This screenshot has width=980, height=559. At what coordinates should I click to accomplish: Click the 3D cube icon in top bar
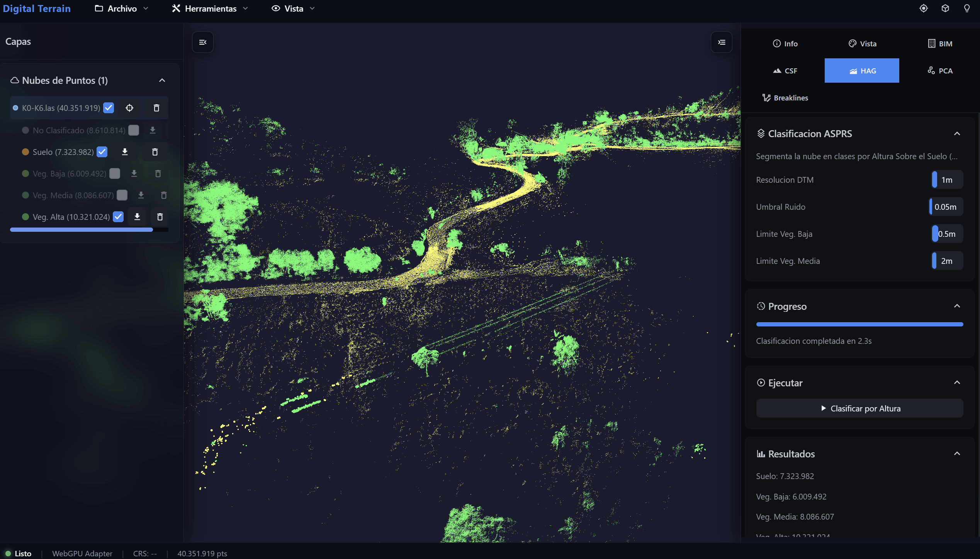pyautogui.click(x=945, y=8)
